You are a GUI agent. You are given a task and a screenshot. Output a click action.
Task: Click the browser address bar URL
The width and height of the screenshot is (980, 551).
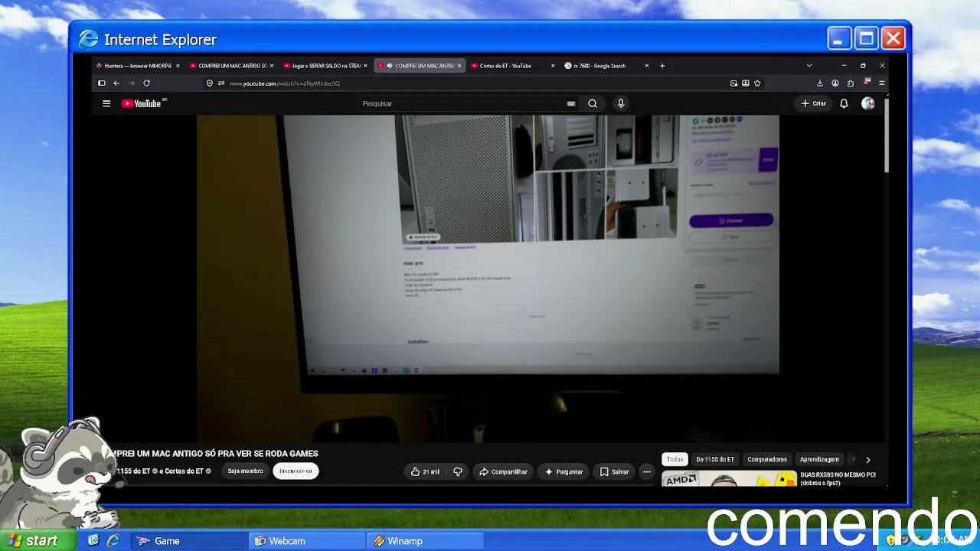(284, 83)
